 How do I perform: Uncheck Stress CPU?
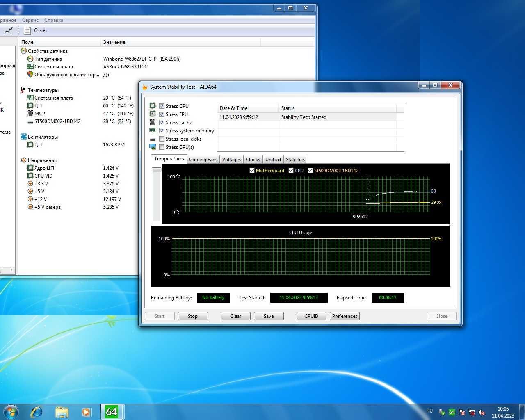point(162,106)
